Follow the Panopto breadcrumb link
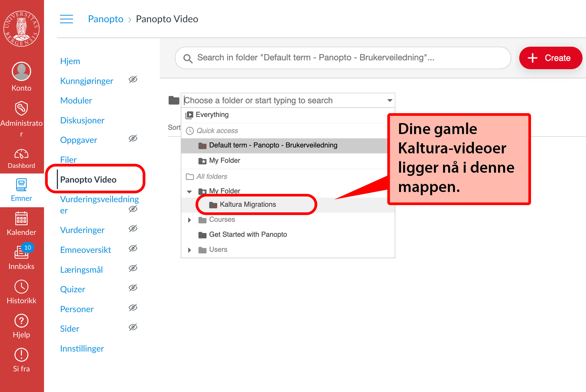Screen dimensions: 586x392 [105, 19]
